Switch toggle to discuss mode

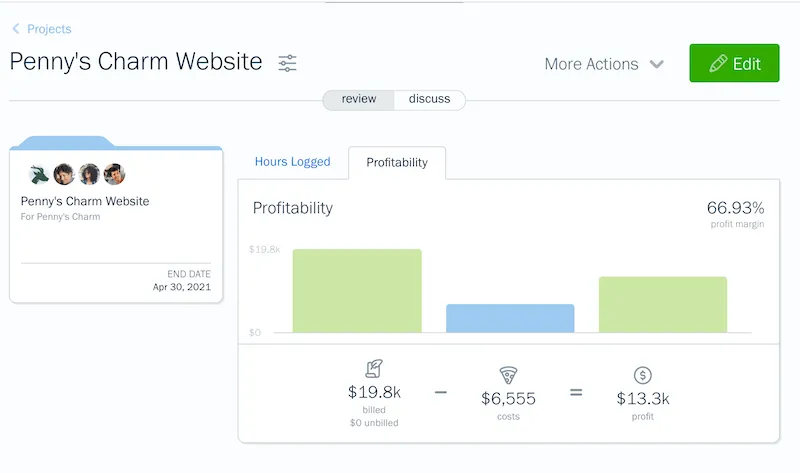[430, 99]
